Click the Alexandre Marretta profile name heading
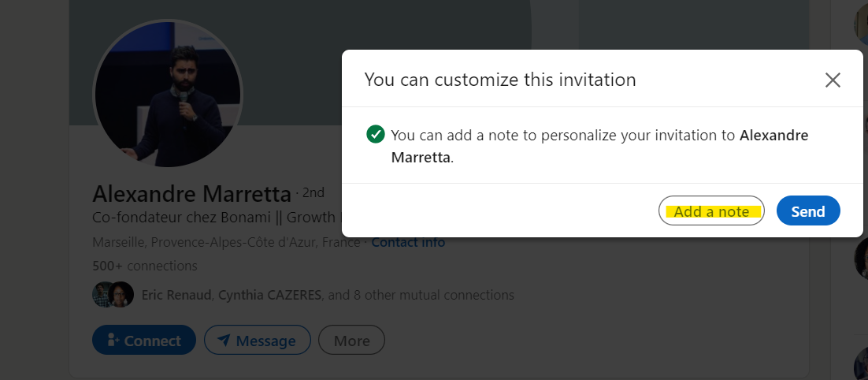Image resolution: width=868 pixels, height=380 pixels. (x=191, y=194)
